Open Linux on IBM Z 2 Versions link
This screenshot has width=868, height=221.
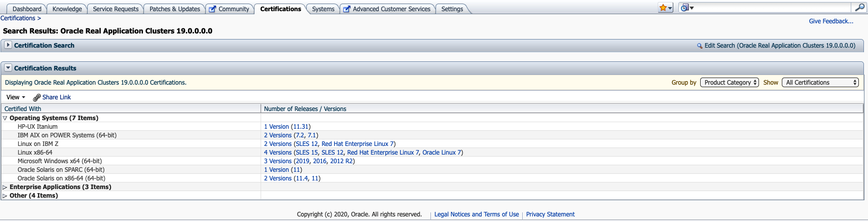click(x=278, y=144)
